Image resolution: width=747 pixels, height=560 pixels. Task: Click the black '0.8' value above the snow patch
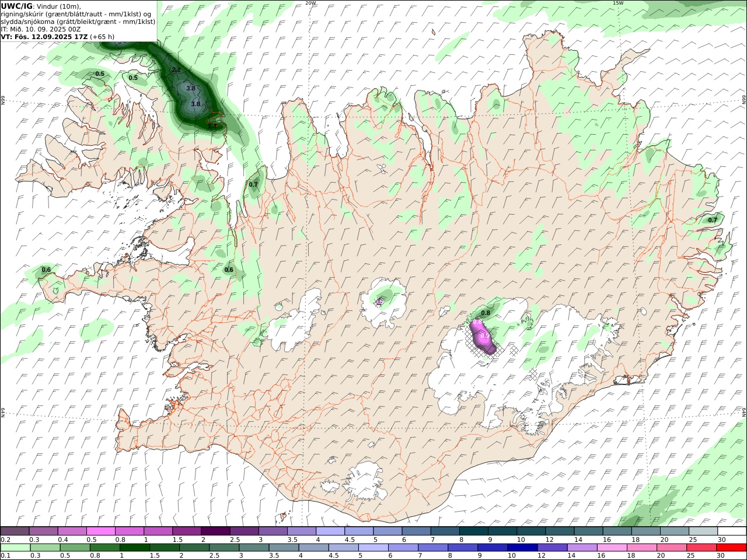coord(486,313)
